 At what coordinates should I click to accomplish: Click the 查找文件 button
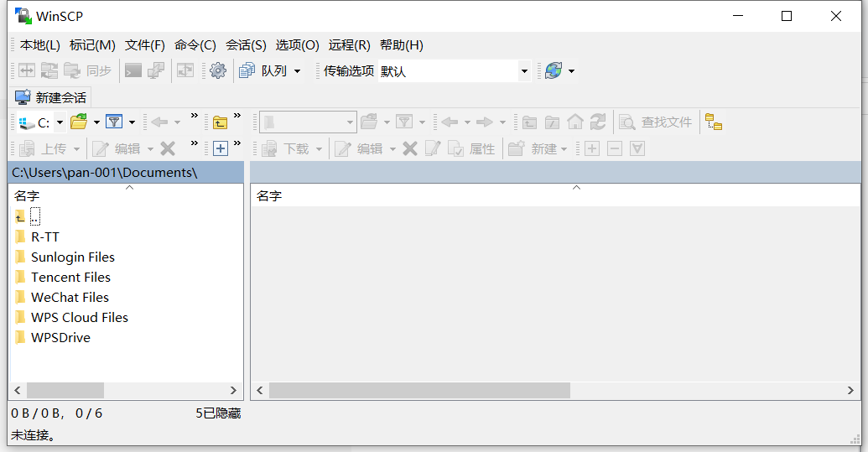pos(656,122)
